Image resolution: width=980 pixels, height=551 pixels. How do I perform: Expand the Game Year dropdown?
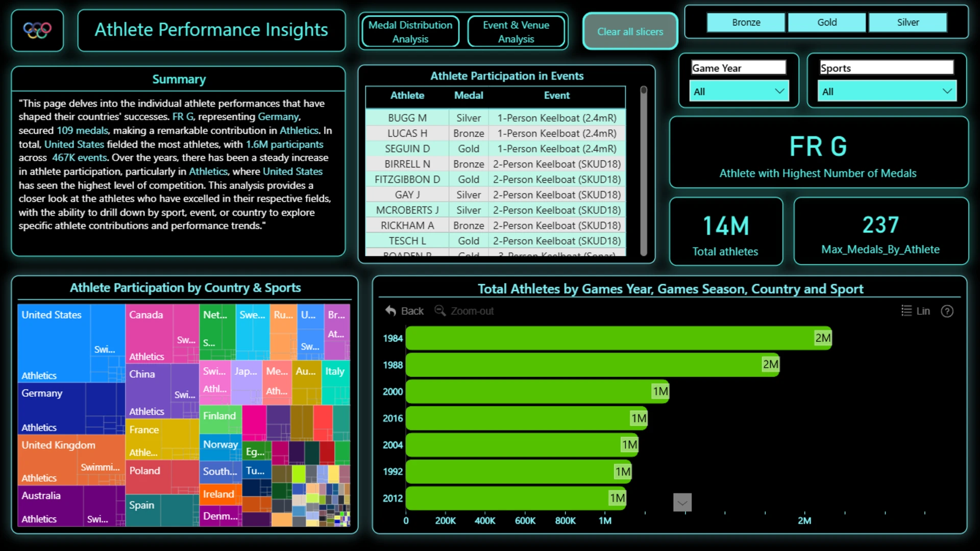pyautogui.click(x=739, y=91)
